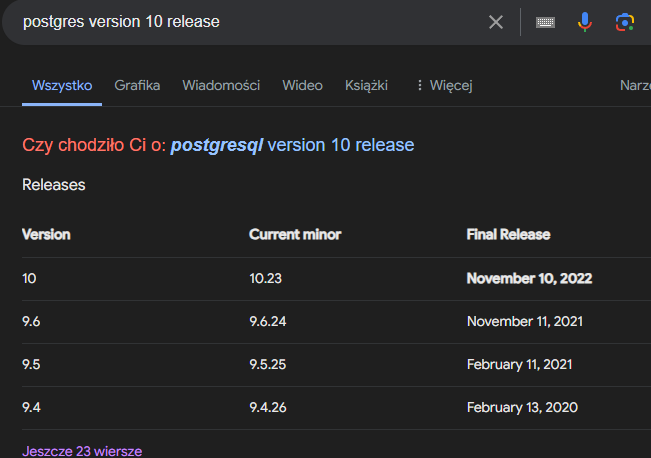The height and width of the screenshot is (458, 651).
Task: Expand the Więcej dropdown menu
Action: 443,86
